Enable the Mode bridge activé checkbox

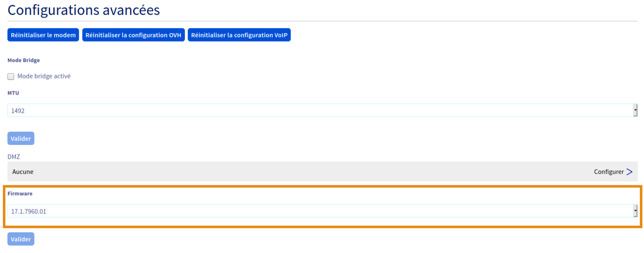click(11, 76)
